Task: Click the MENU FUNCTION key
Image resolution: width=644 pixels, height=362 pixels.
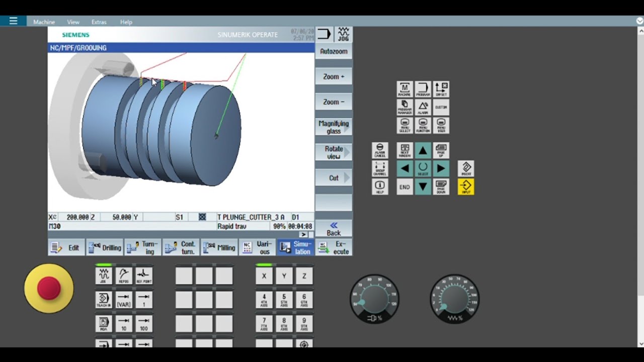Action: 423,125
